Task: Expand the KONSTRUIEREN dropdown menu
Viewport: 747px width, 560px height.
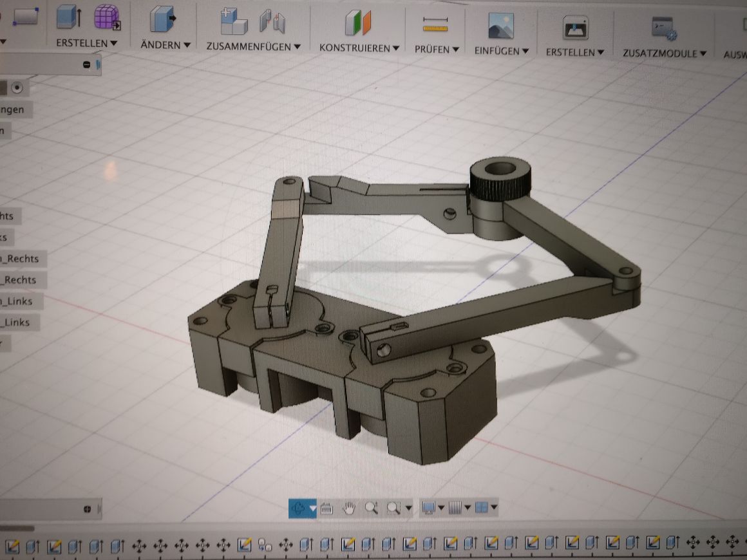Action: (359, 48)
